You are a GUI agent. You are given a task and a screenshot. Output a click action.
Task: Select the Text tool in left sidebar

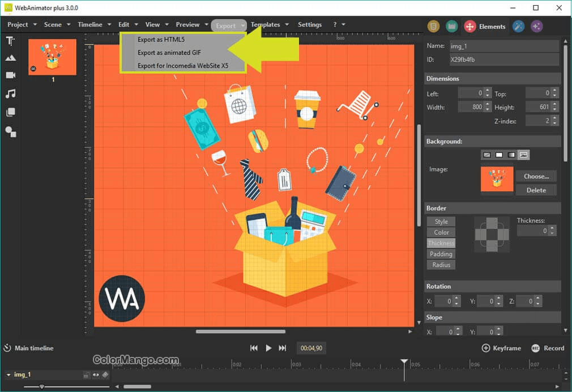10,41
